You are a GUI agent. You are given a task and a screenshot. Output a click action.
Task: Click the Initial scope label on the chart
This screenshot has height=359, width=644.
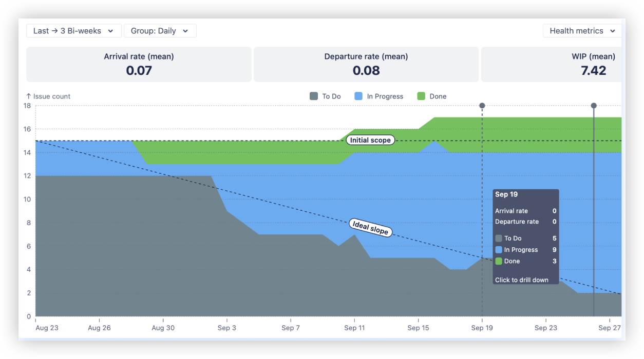pyautogui.click(x=370, y=140)
